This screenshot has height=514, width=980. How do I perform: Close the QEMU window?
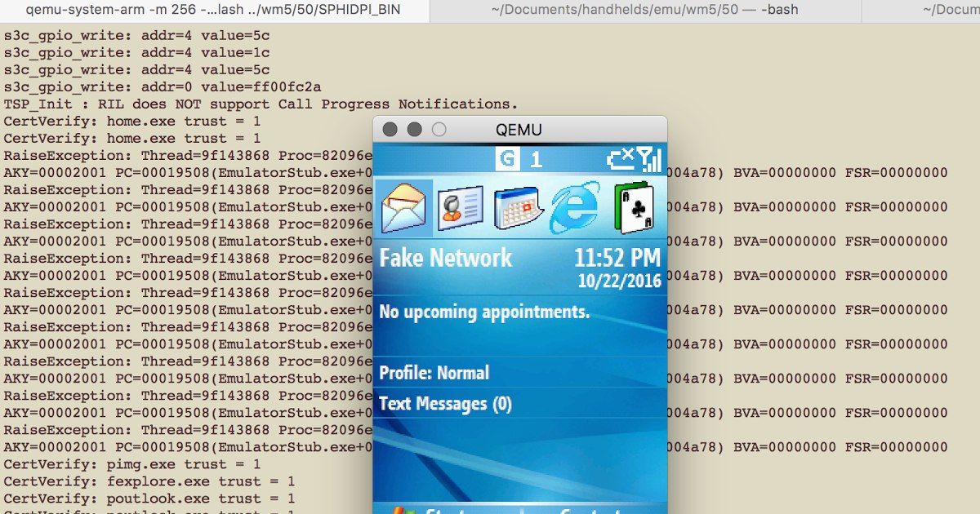point(390,129)
